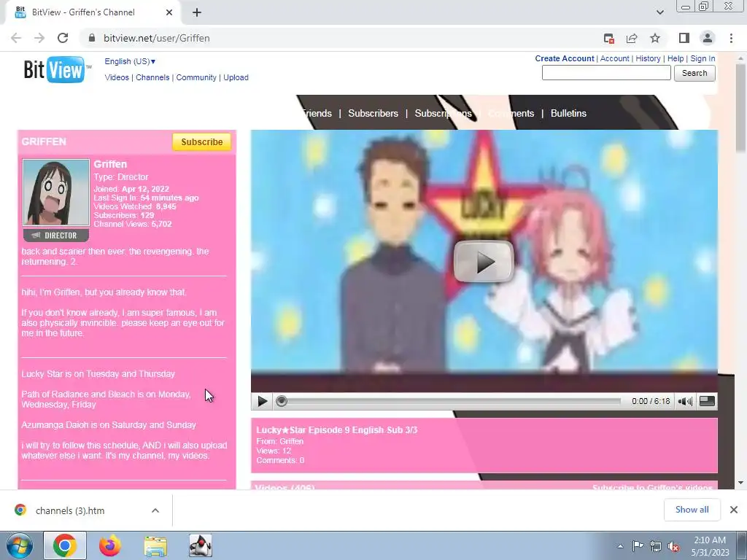Click the Upload link

236,77
